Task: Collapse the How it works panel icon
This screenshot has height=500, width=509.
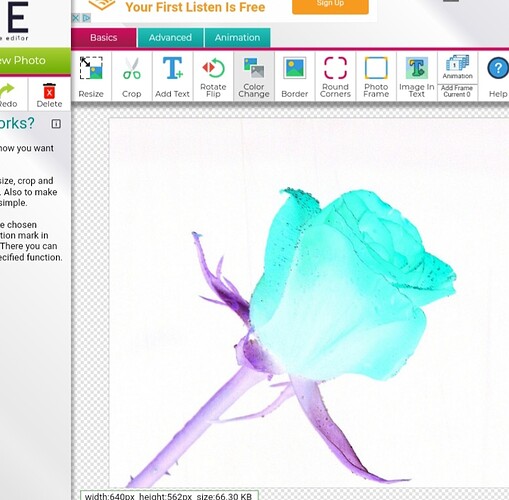Action: pyautogui.click(x=56, y=124)
